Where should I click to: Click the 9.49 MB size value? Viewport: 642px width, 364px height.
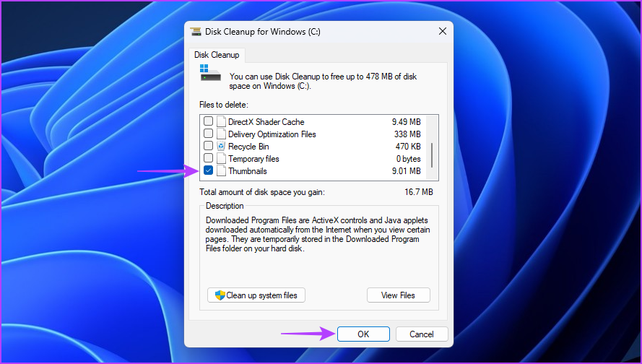tap(406, 122)
